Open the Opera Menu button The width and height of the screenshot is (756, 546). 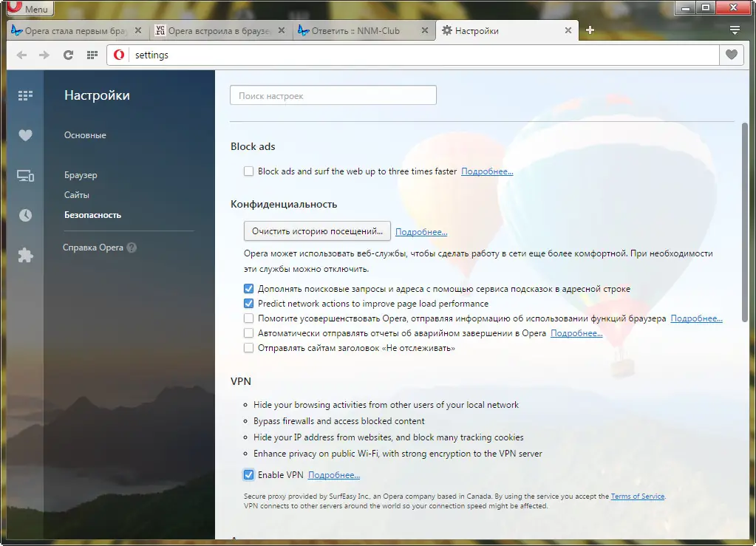29,8
